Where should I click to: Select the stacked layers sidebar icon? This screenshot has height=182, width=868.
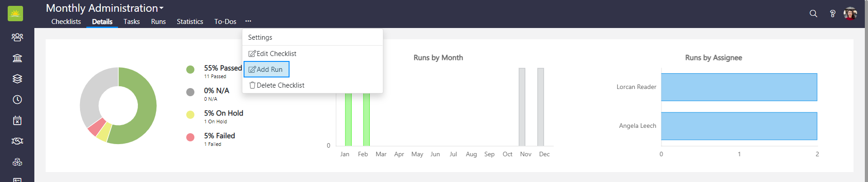(x=17, y=79)
